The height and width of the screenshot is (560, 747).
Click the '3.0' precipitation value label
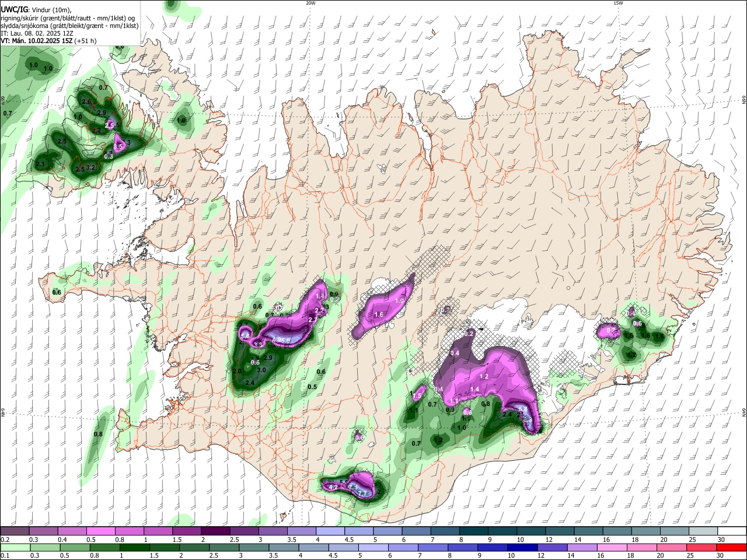click(261, 370)
